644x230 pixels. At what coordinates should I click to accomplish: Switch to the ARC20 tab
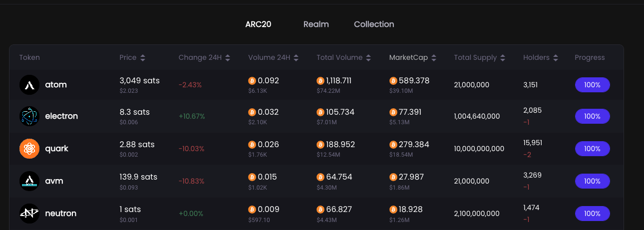[x=258, y=24]
